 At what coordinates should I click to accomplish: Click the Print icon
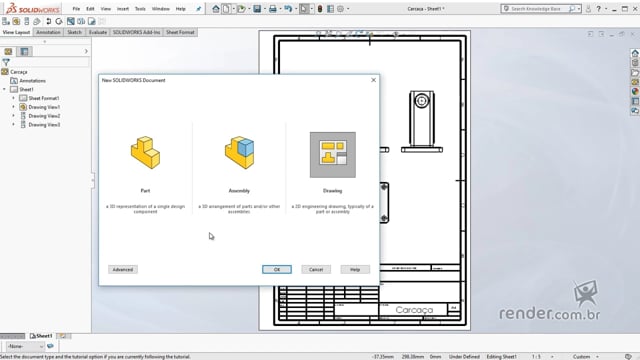pyautogui.click(x=273, y=9)
